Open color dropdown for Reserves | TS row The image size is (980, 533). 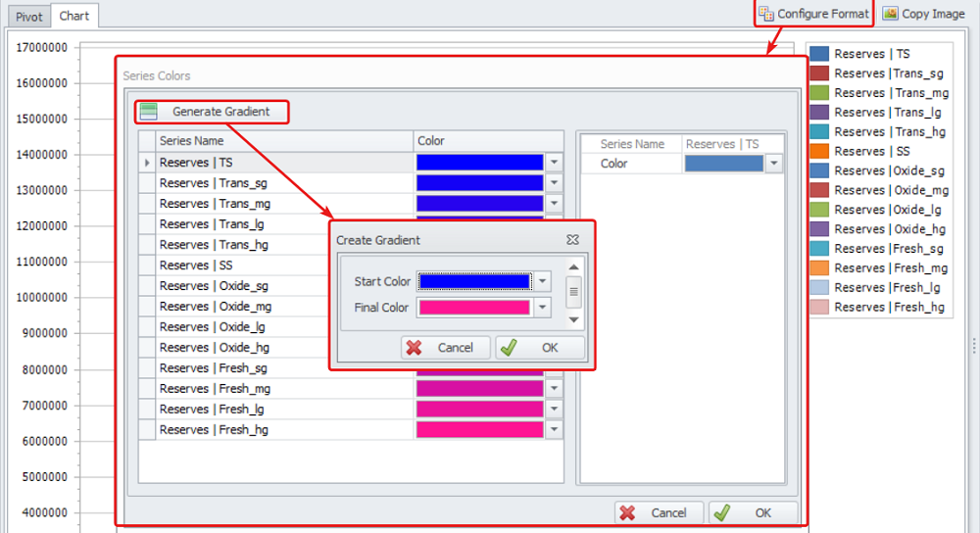(555, 163)
